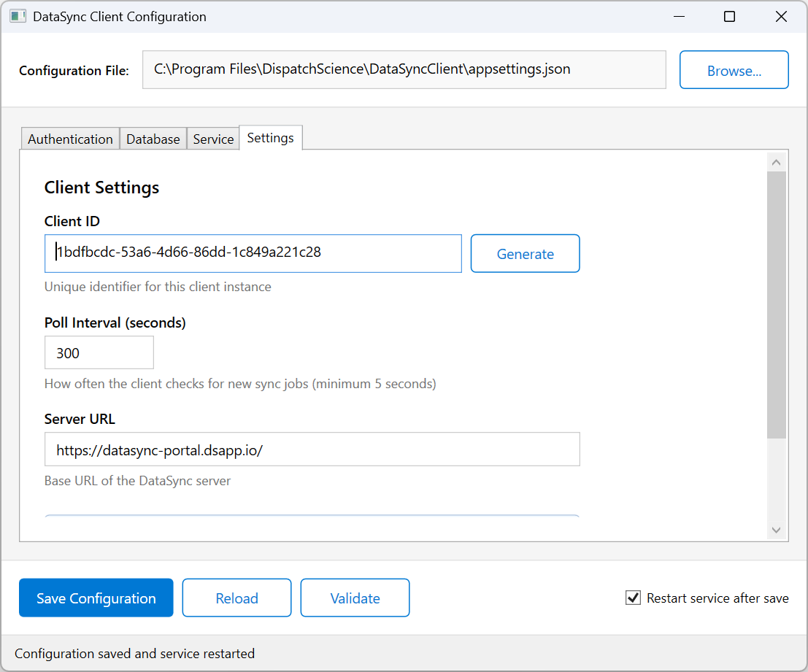The image size is (808, 672).
Task: Enable the Restart service after save checkbox
Action: 632,598
